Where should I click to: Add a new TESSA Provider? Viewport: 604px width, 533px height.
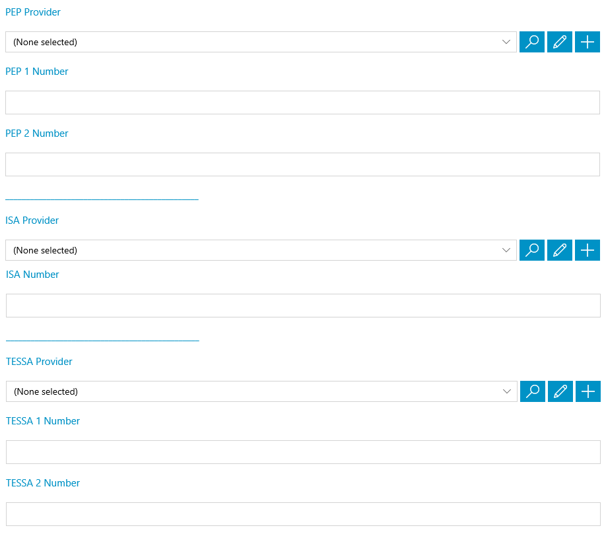(x=588, y=391)
